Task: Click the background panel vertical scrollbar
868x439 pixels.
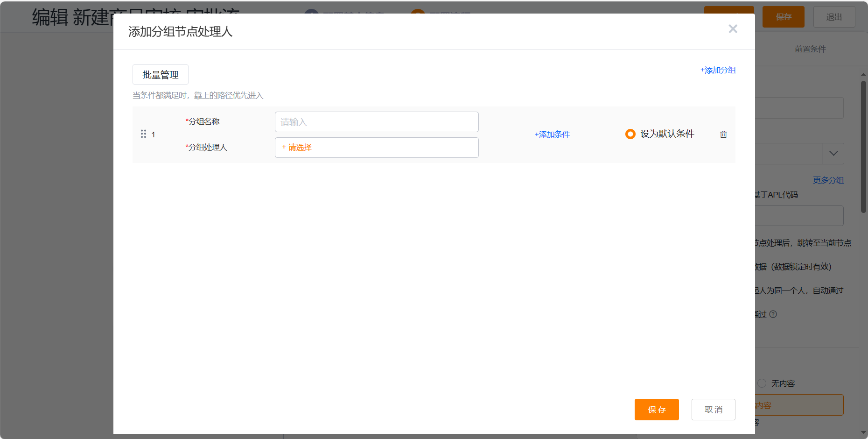Action: [863, 147]
